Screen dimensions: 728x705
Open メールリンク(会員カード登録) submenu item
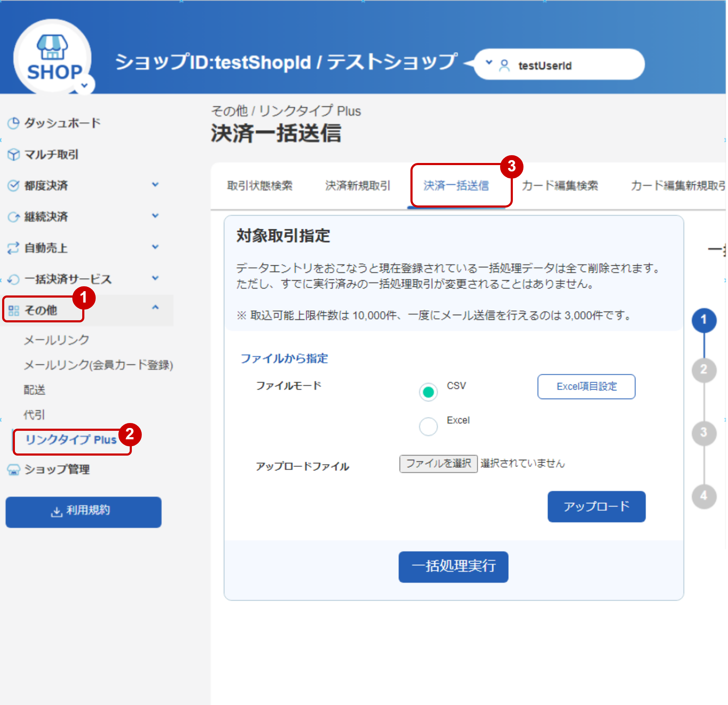pyautogui.click(x=99, y=365)
